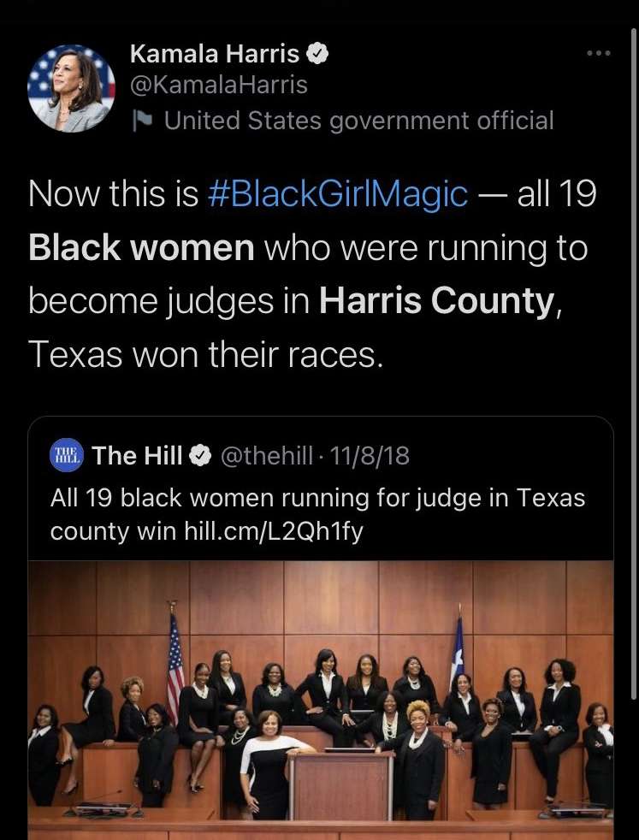Open the tweet's three-dot more options menu
Screen dimensions: 639x840
tap(598, 53)
